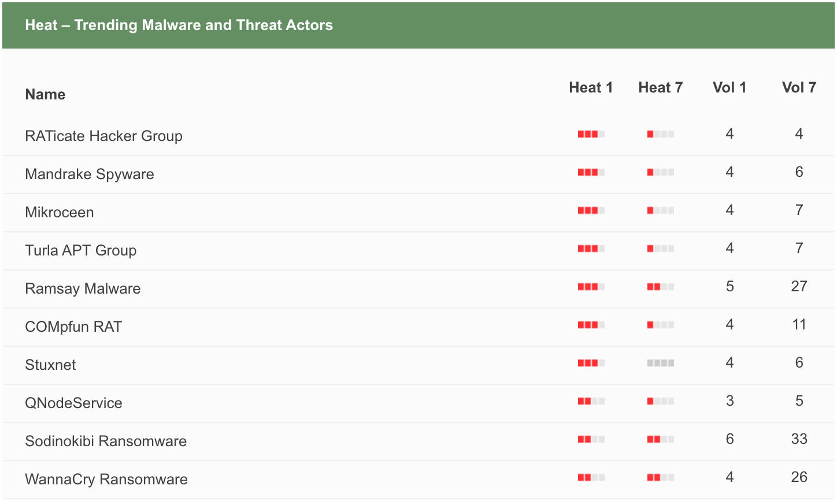Click Heat 7 indicator for Turla APT Group
This screenshot has height=504, width=837.
point(661,249)
